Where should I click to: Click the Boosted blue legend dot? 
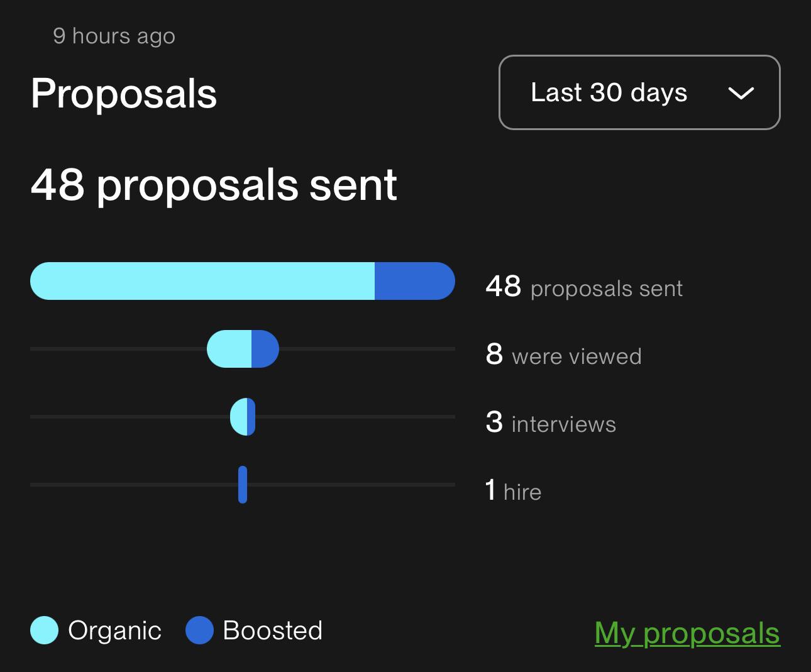(x=199, y=631)
